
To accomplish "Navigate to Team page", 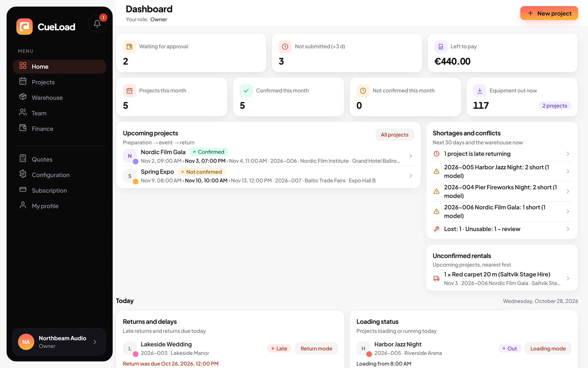I will tap(60, 113).
